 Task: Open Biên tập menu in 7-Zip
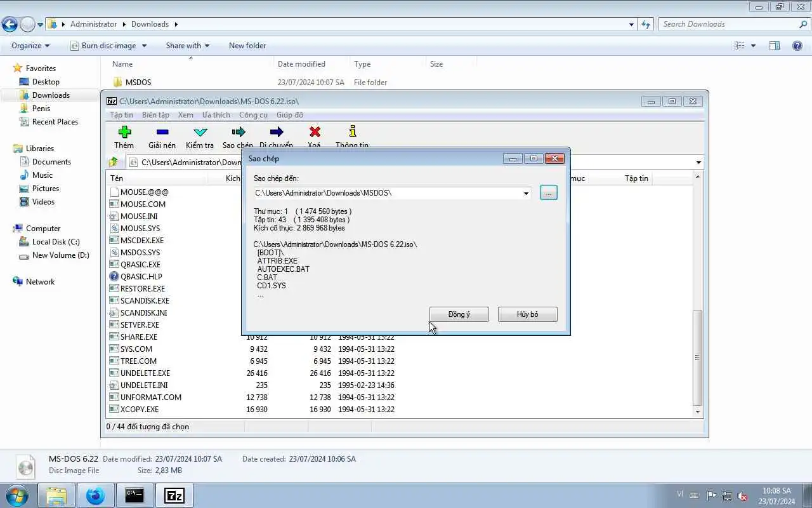[155, 115]
